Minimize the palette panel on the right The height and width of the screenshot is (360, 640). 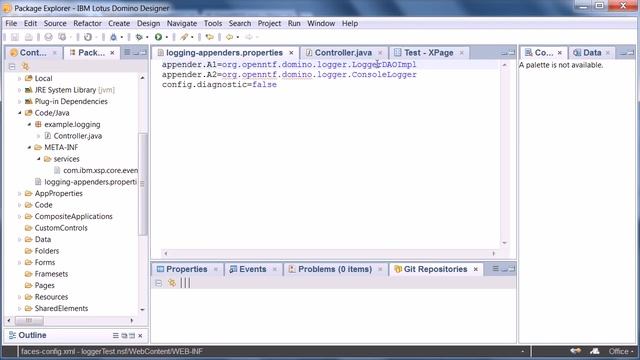click(x=623, y=53)
